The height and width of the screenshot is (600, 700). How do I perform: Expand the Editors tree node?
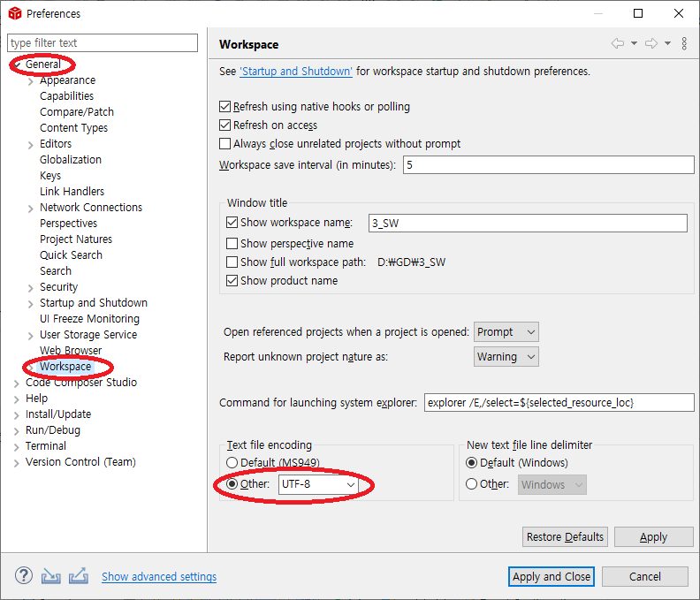click(30, 145)
